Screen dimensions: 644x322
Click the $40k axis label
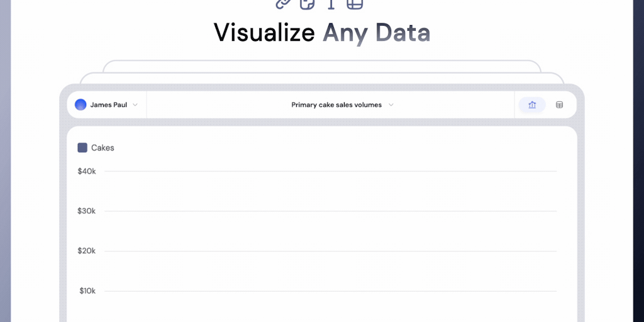[x=87, y=171]
